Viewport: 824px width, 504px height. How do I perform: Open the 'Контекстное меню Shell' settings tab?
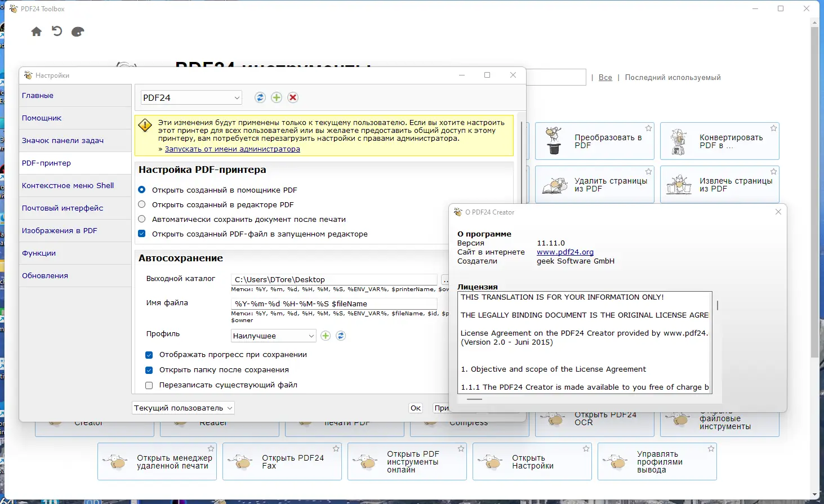coord(75,186)
